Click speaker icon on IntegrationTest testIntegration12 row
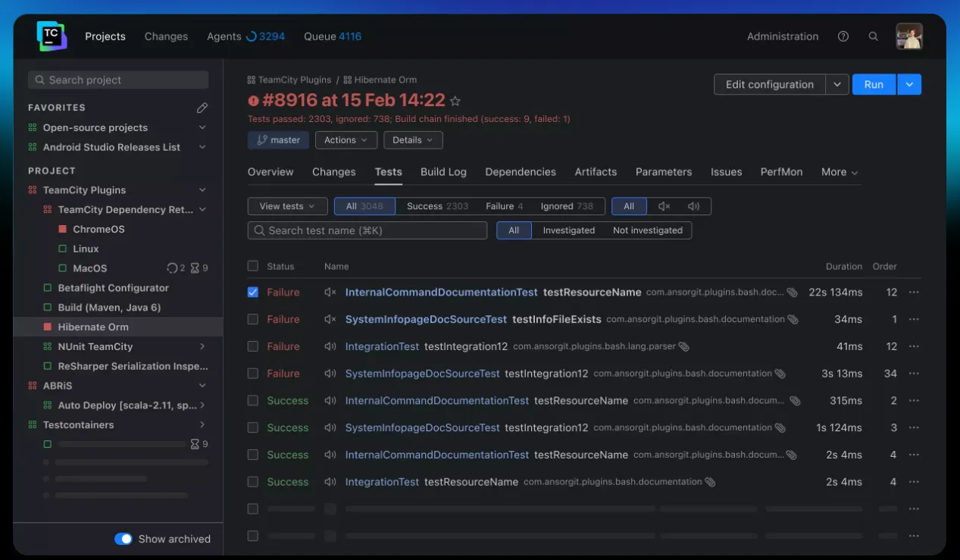This screenshot has height=560, width=960. click(330, 346)
